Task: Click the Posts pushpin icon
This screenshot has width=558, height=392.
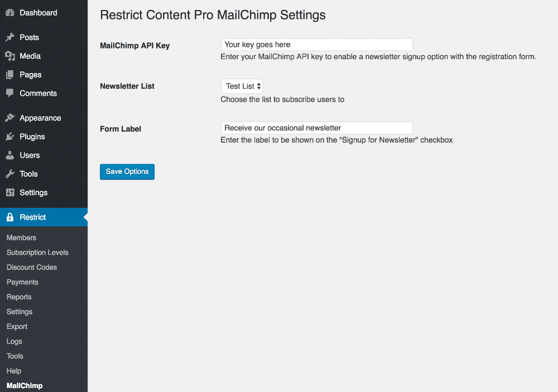Action: (x=10, y=37)
